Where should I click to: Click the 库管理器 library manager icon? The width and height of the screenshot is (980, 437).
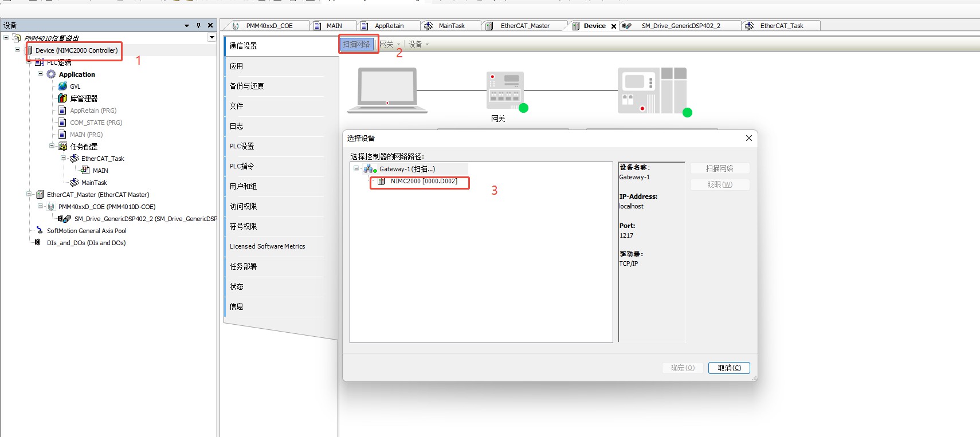63,98
